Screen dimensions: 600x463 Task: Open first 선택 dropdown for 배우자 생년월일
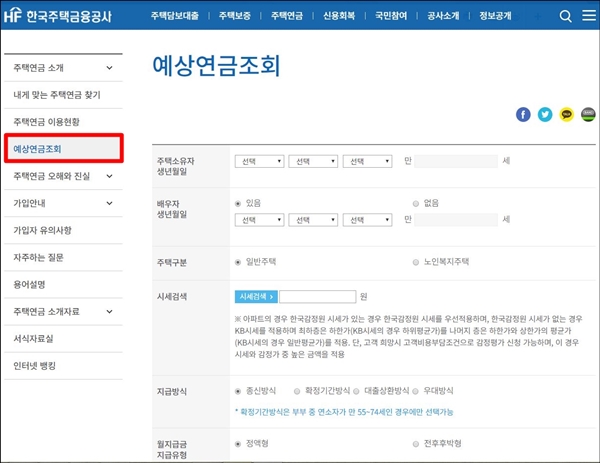(x=258, y=219)
